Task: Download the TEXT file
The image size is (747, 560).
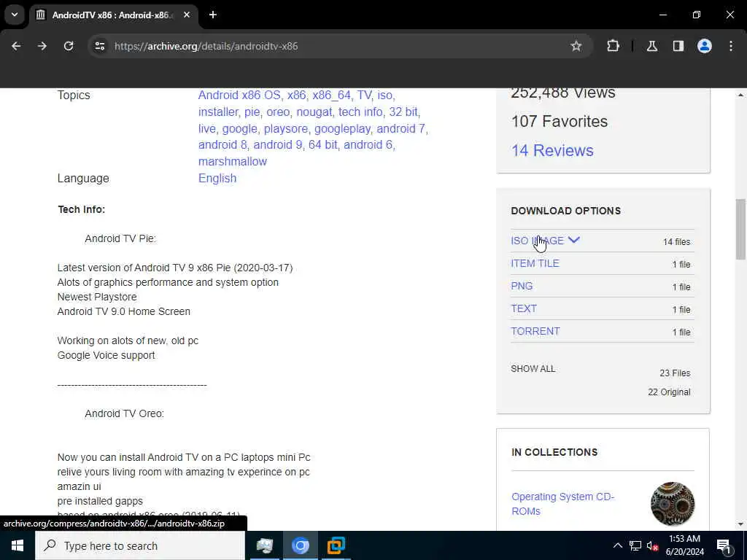Action: [x=524, y=308]
